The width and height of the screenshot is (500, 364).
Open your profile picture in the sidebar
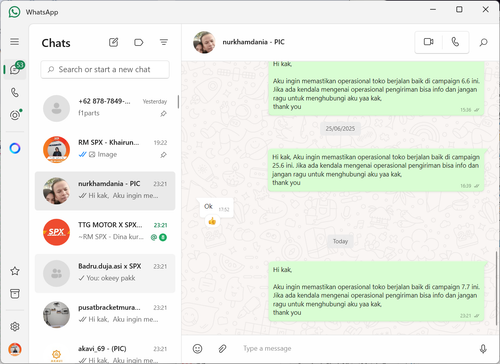(15, 349)
